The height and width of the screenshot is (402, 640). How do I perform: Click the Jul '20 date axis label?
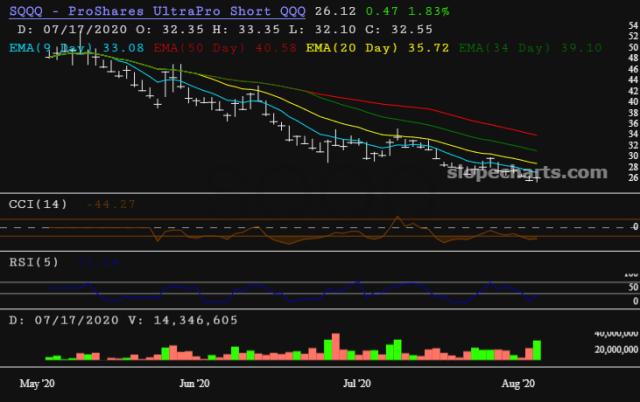(357, 383)
